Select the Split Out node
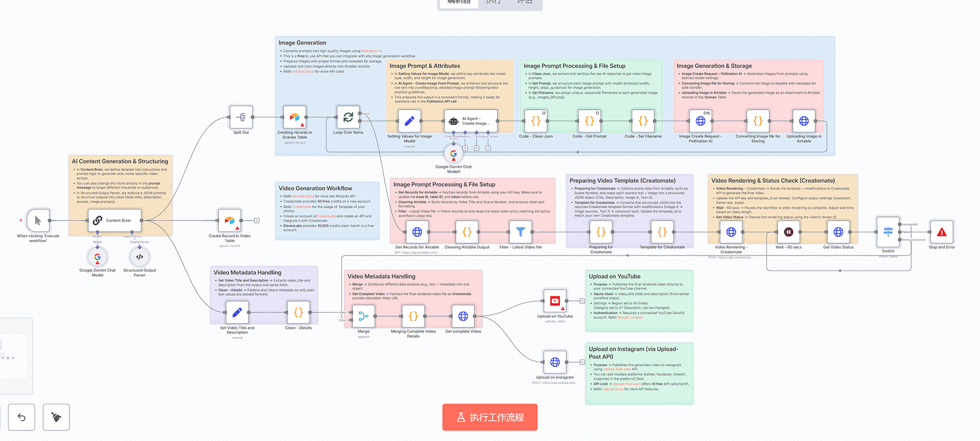 (x=241, y=117)
